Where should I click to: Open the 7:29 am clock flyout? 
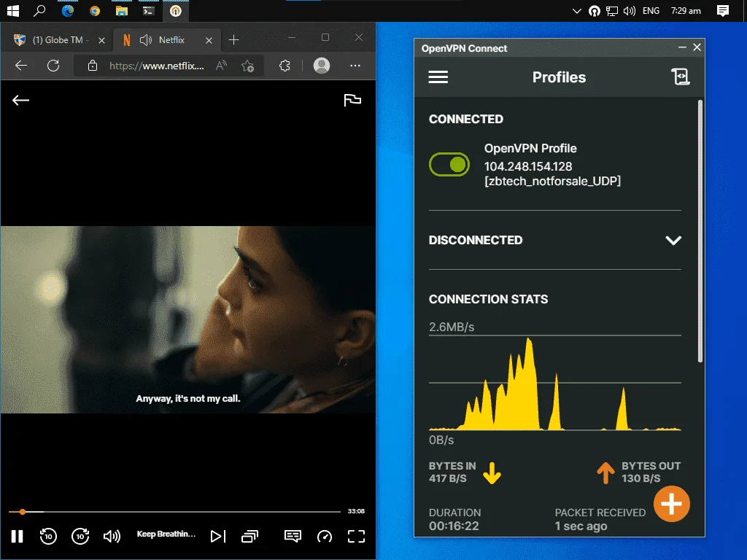pos(686,10)
